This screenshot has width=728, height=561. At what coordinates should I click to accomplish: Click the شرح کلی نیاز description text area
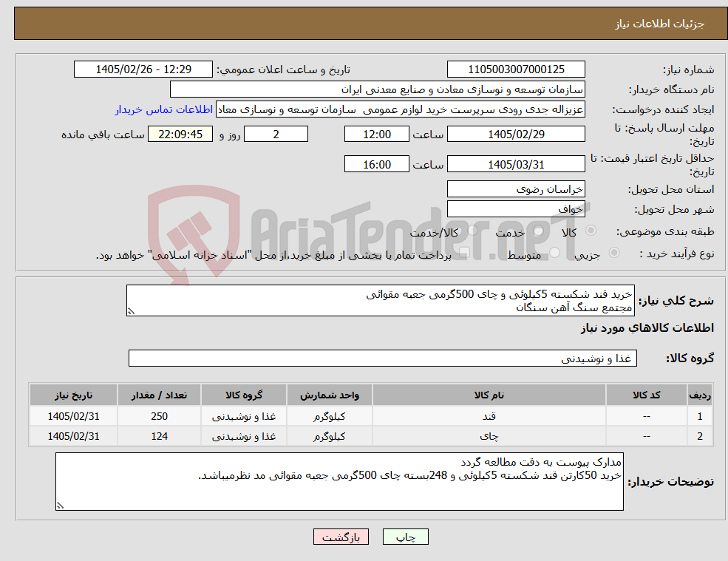[x=380, y=301]
